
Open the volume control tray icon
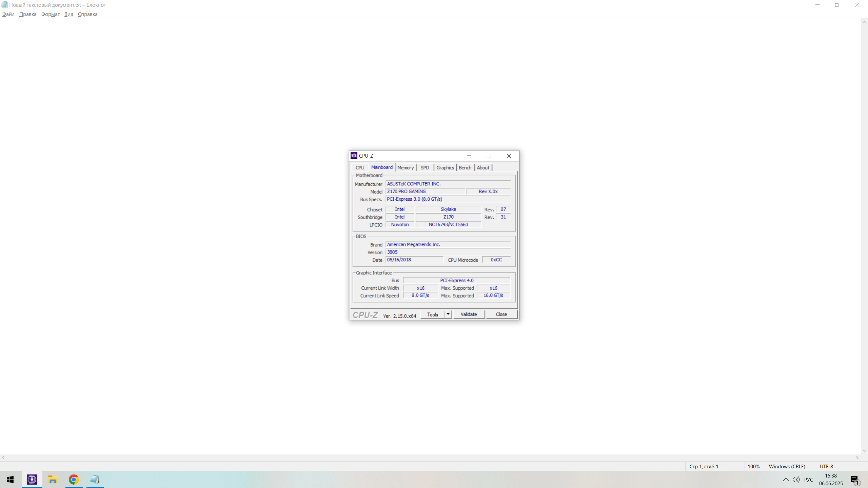[796, 480]
